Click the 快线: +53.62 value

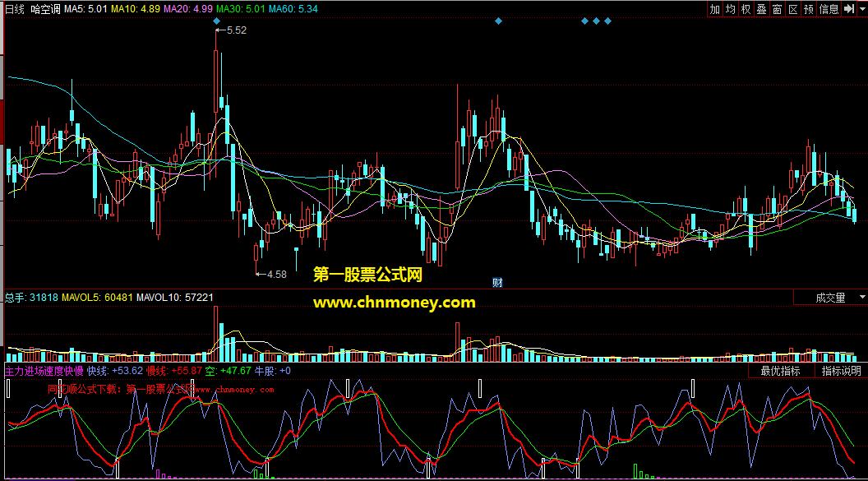(115, 371)
